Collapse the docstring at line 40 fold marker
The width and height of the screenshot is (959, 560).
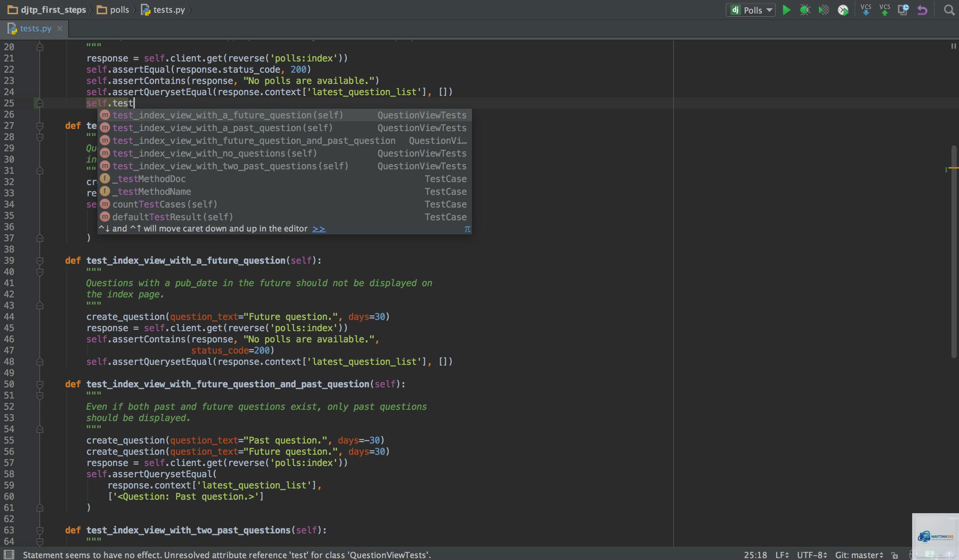(40, 272)
